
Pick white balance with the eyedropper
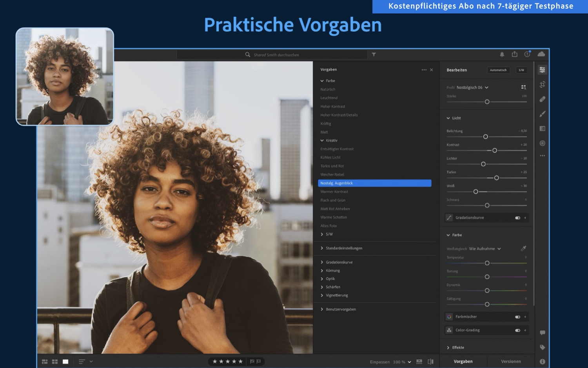[x=523, y=248]
